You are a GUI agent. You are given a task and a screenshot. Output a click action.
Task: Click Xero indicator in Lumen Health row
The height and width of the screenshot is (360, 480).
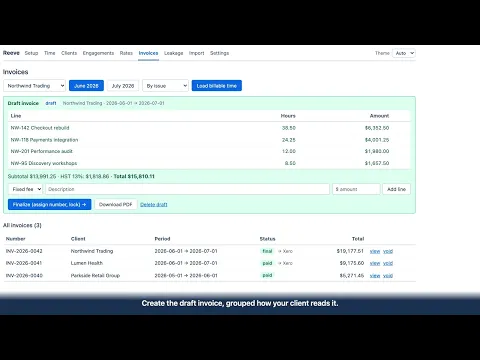click(x=285, y=263)
